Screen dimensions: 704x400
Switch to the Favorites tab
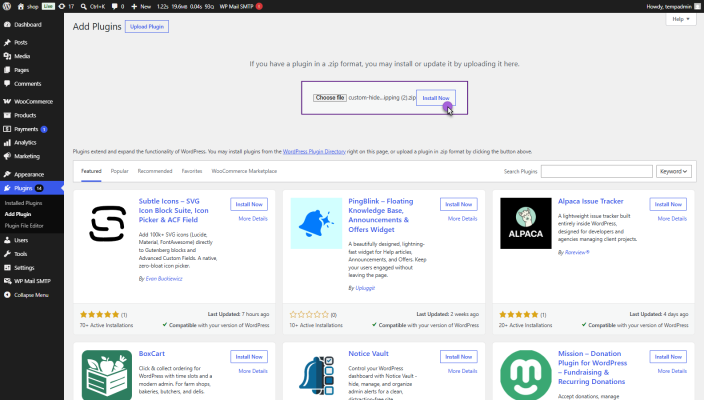[192, 171]
